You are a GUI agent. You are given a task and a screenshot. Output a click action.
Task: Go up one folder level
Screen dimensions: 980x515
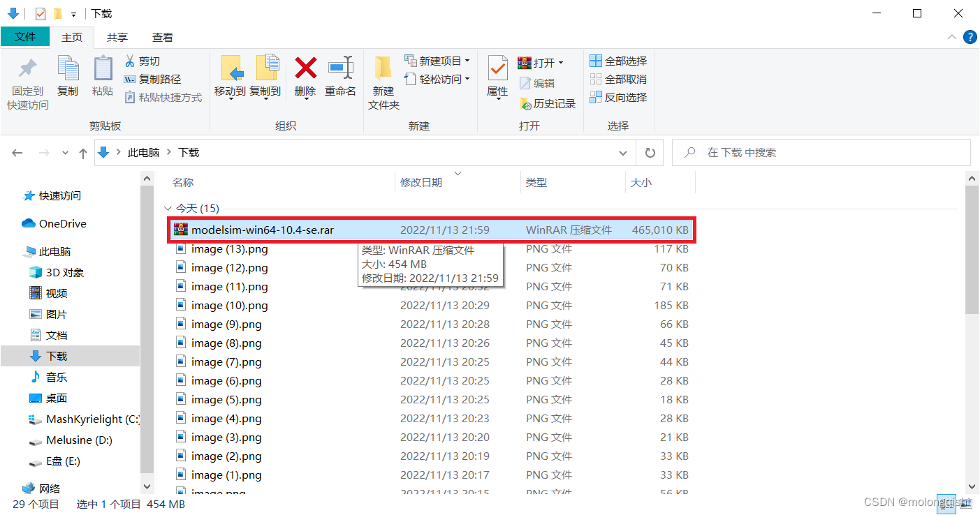click(x=83, y=152)
